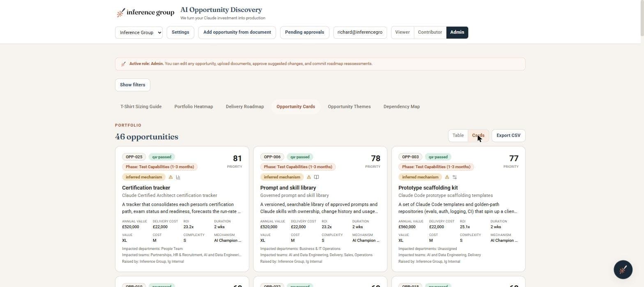Switch role to Contributor

pos(430,32)
